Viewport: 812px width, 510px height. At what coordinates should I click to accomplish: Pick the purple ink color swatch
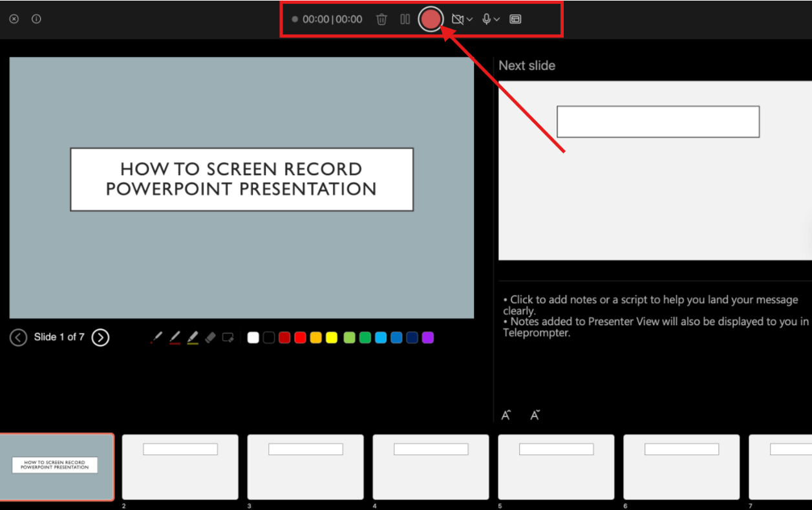(427, 337)
